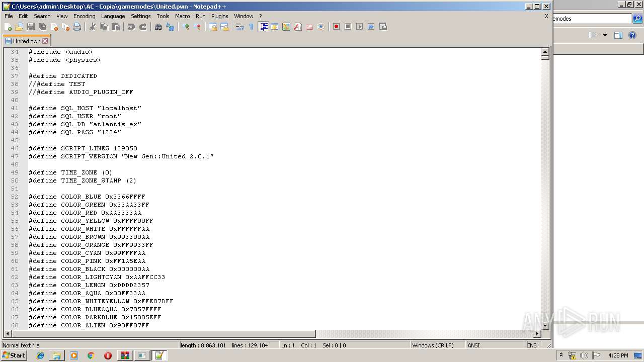This screenshot has width=644, height=362.
Task: Print the document with the Print icon
Action: (77, 27)
